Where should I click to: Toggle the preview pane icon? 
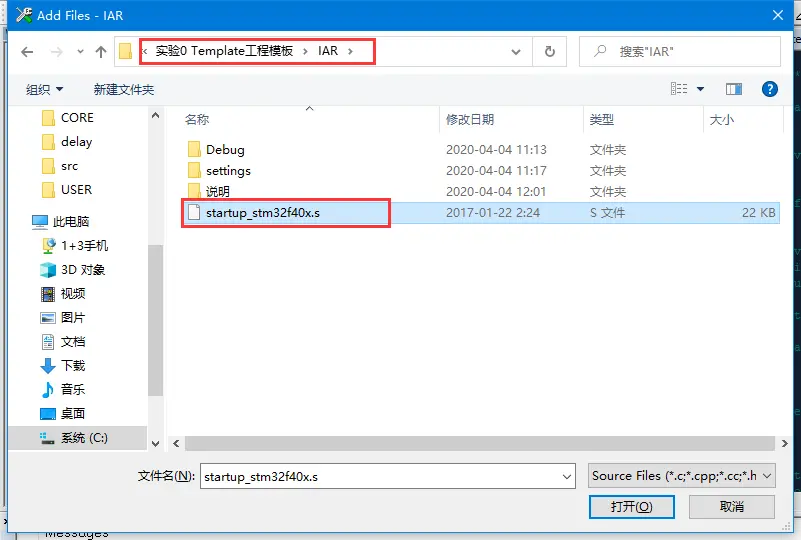click(734, 89)
